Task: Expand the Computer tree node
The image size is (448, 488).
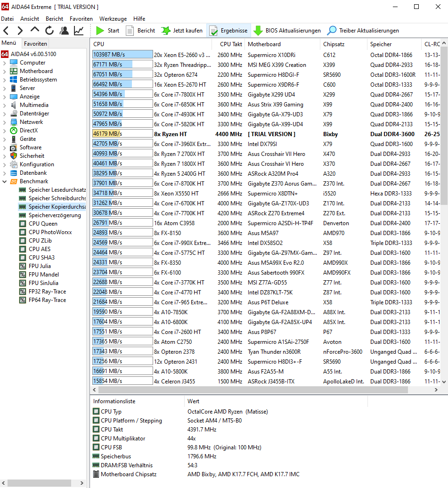Action: [x=4, y=63]
